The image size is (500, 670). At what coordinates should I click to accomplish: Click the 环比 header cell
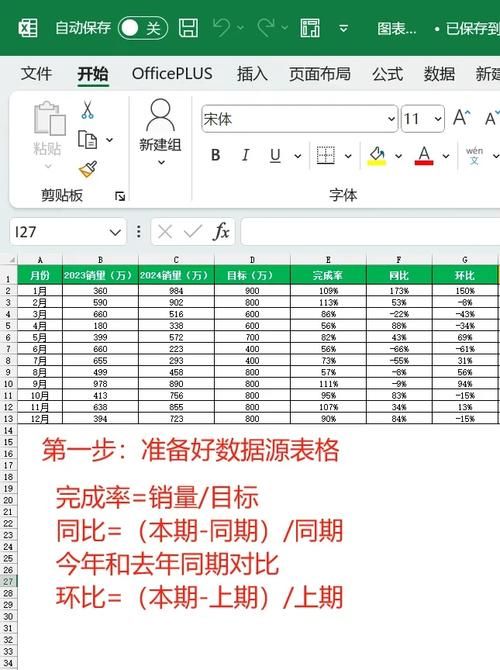(465, 275)
